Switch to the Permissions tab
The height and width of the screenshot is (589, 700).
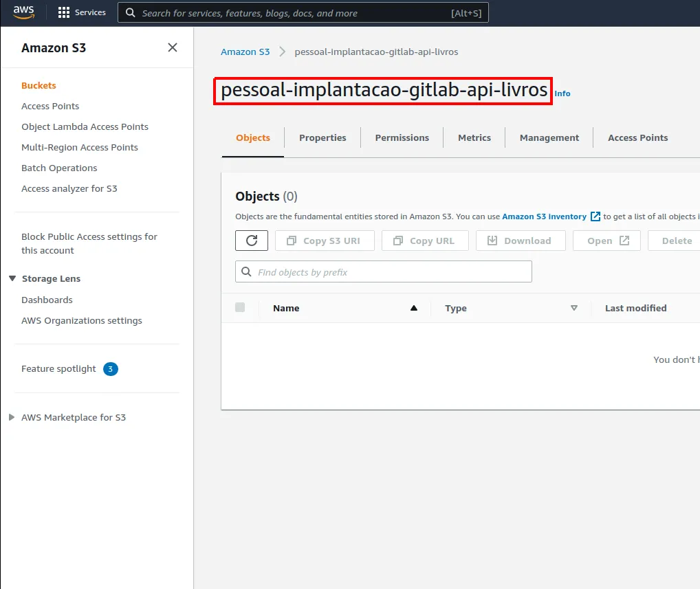coord(402,137)
